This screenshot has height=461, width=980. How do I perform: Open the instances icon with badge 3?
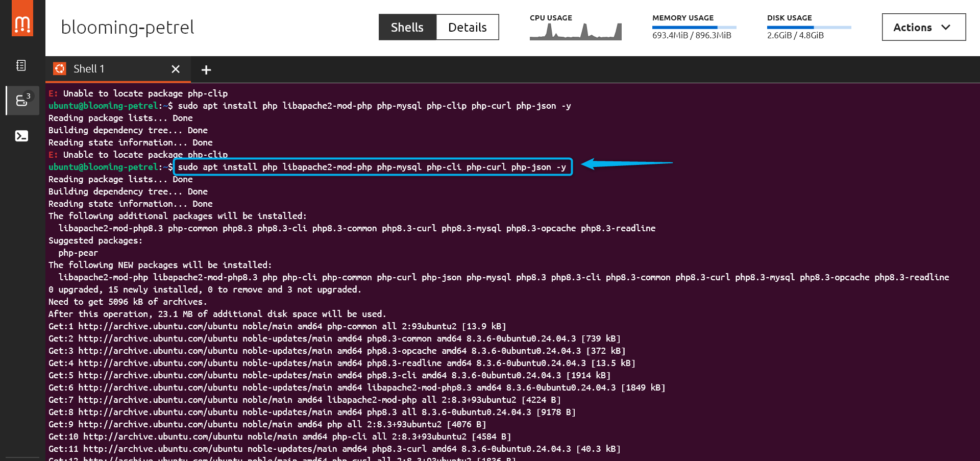click(22, 100)
